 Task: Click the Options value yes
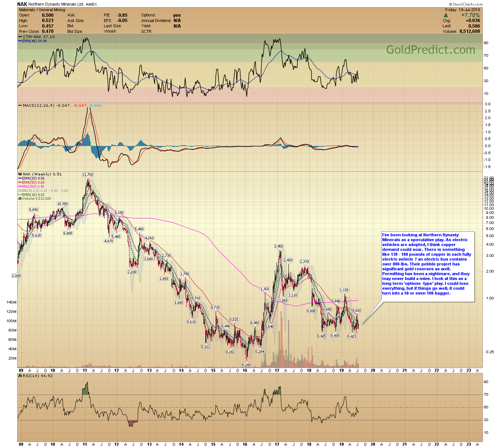pyautogui.click(x=177, y=15)
